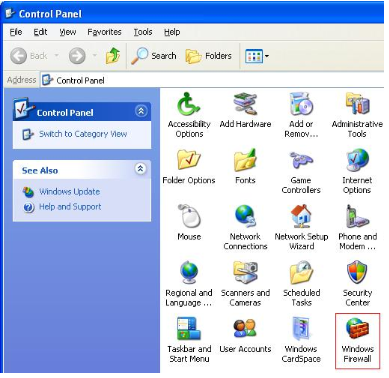Open Network Connections icon
The image size is (389, 378).
point(245,228)
